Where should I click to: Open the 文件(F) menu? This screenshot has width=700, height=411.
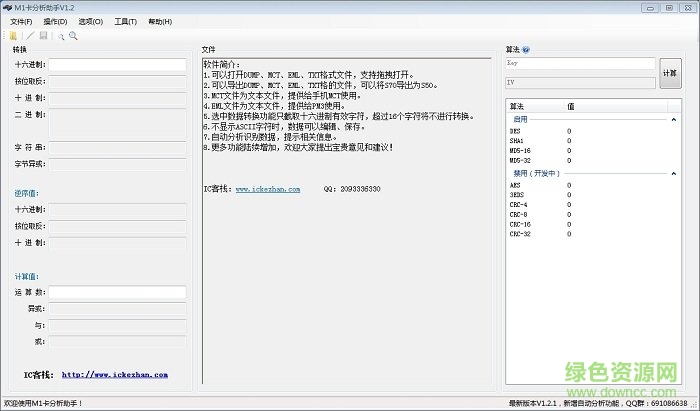click(x=21, y=20)
